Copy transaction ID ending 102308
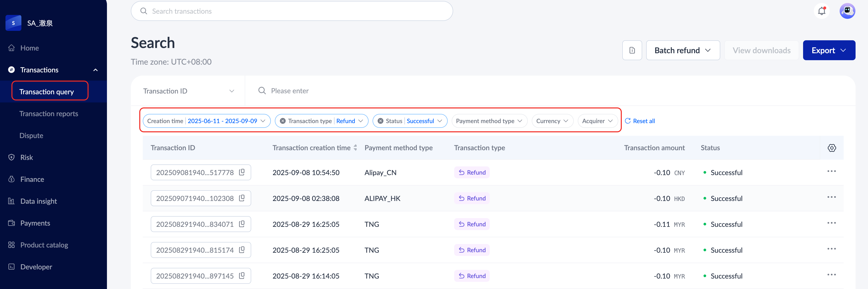The height and width of the screenshot is (289, 868). click(241, 198)
